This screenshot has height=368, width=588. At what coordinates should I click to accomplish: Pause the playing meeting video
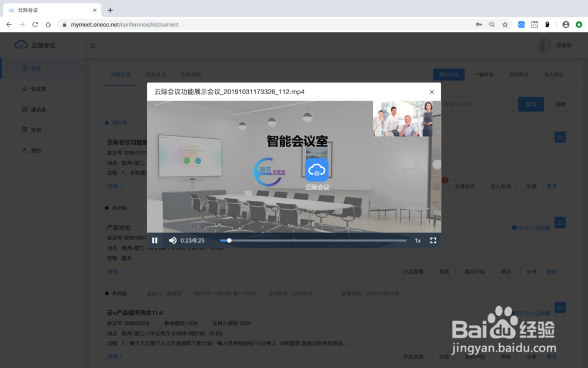(x=155, y=240)
